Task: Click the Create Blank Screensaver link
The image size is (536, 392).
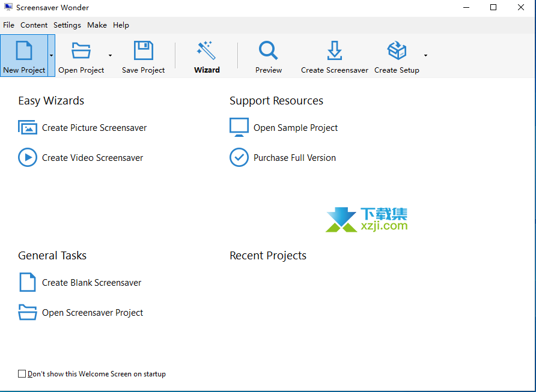Action: tap(91, 283)
